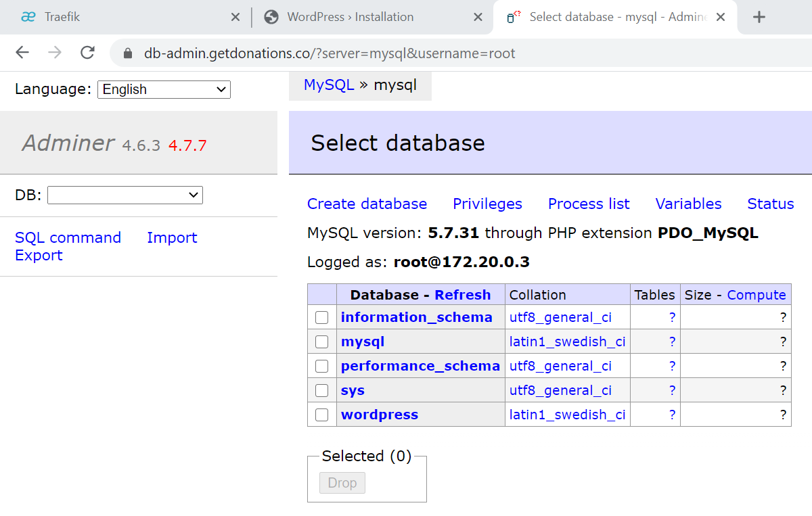This screenshot has width=812, height=516.
Task: Click the information_schema Tables question mark
Action: [672, 317]
